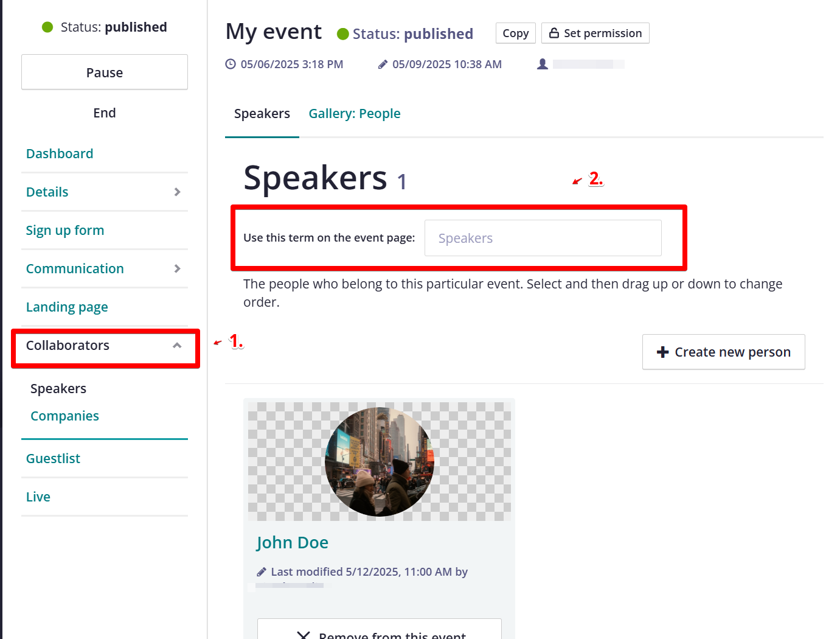Click the clock icon beside the created date
The image size is (840, 639).
pos(231,64)
